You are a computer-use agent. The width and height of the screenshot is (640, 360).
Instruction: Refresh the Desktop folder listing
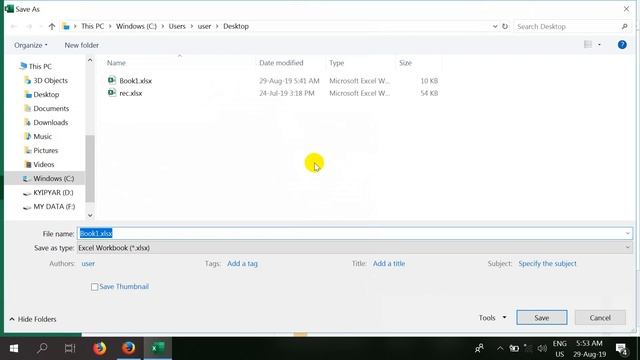(505, 27)
